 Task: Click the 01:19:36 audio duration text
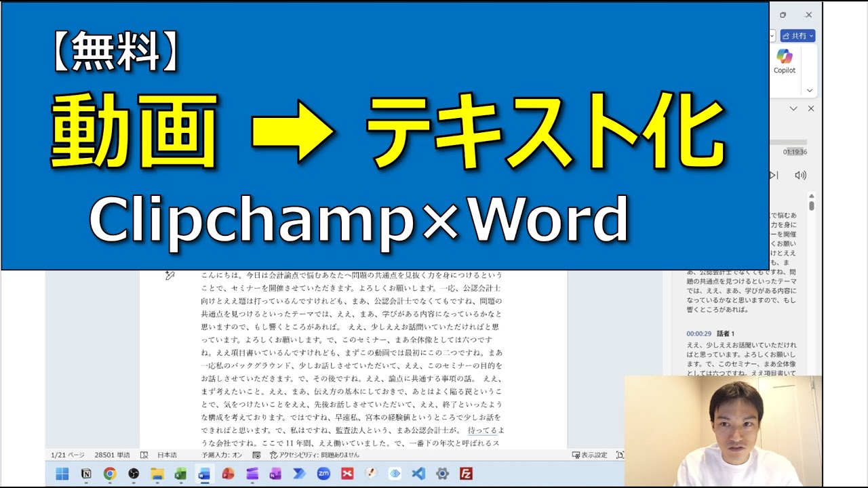pos(795,152)
